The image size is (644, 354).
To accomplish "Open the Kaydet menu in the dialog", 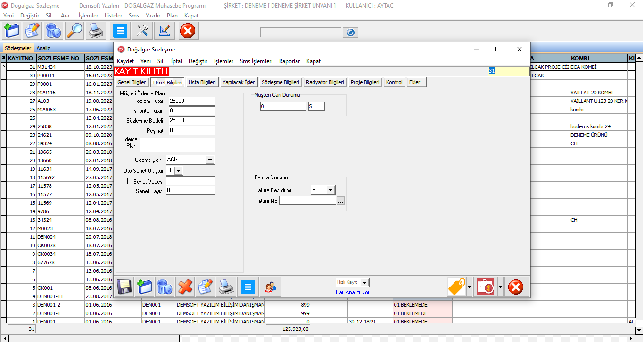I will pyautogui.click(x=125, y=61).
